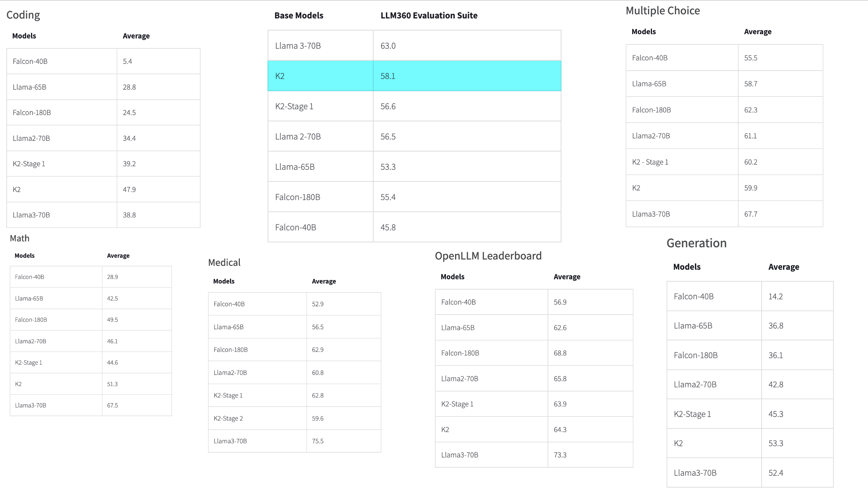Click K2-Stage 1 in Medical table
Screen dimensions: 868x488
point(228,395)
